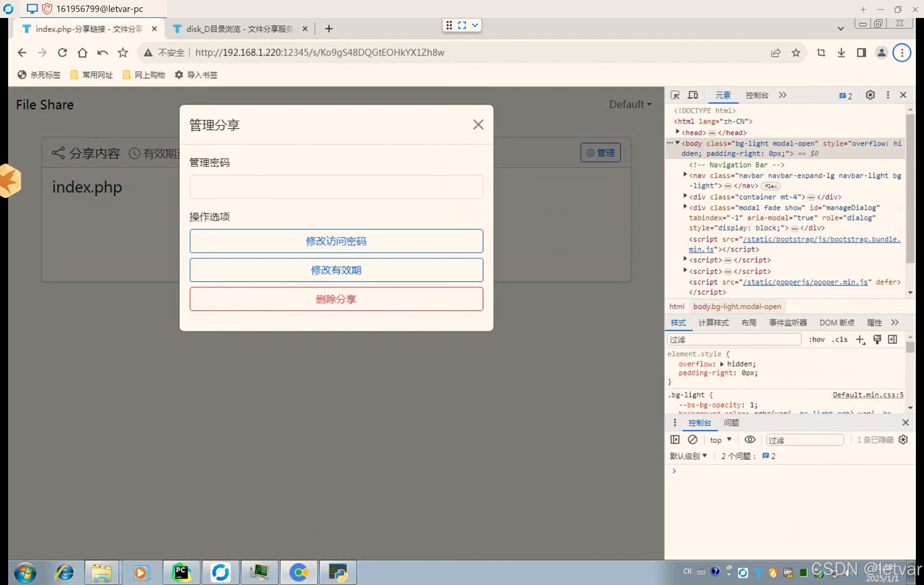Toggle the browser side panel icon
The width and height of the screenshot is (924, 585).
pos(861,53)
